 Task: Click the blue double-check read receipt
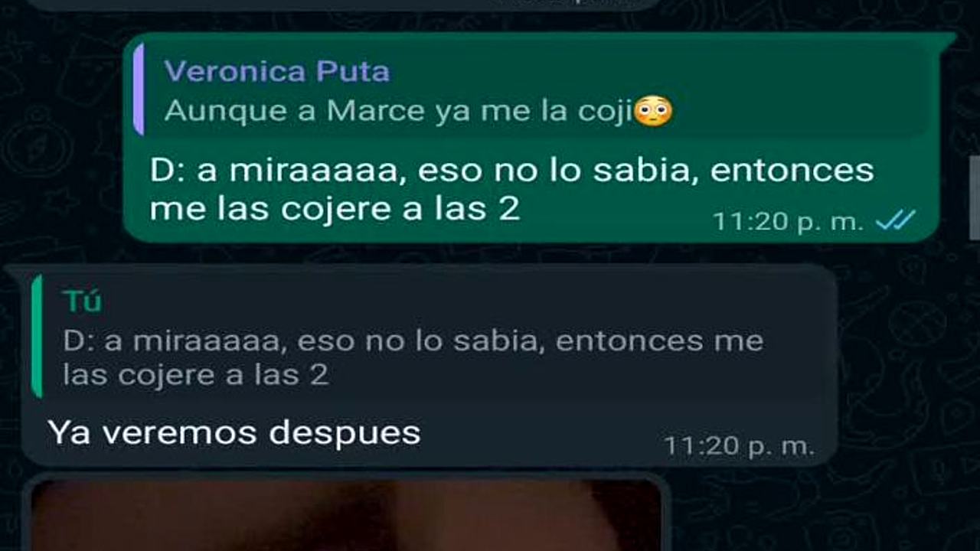coord(895,221)
